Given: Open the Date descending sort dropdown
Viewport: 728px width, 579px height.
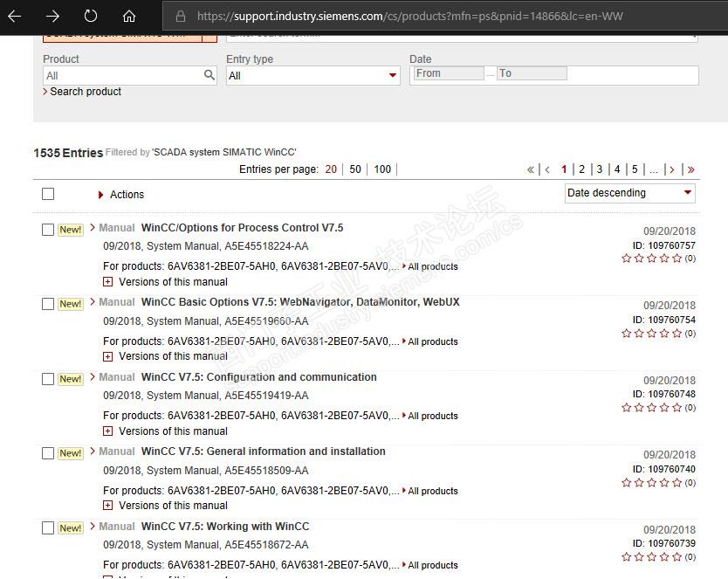Looking at the screenshot, I should [629, 193].
